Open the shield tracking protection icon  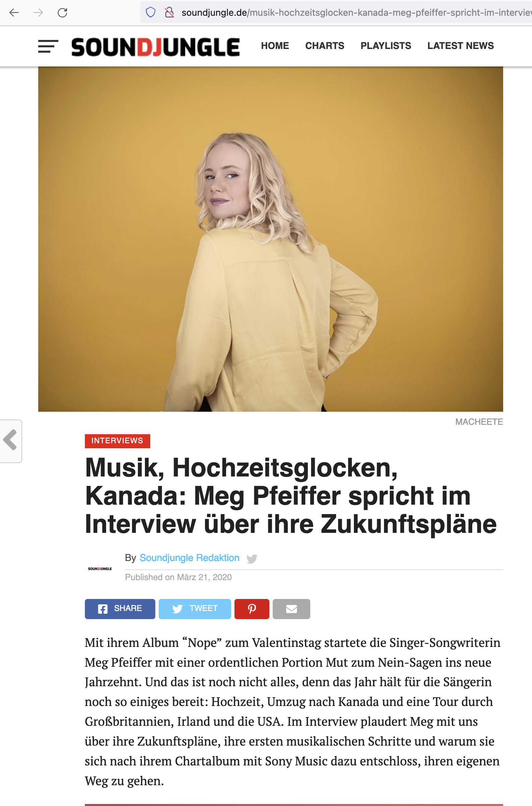[x=150, y=12]
